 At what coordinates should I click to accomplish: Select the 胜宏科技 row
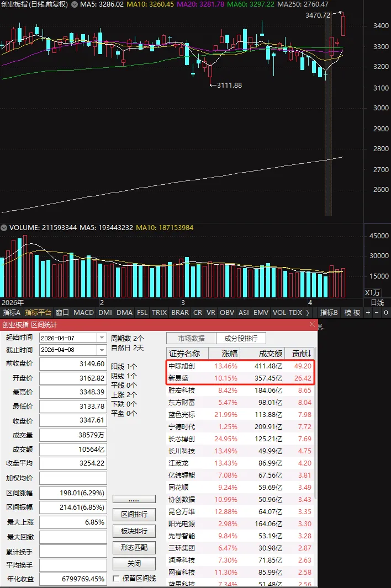[240, 391]
